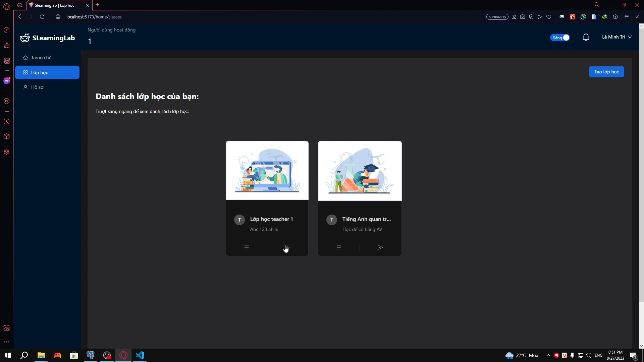The image size is (644, 362).
Task: Open Lớp học teacher 1 thumbnail image
Action: click(267, 171)
